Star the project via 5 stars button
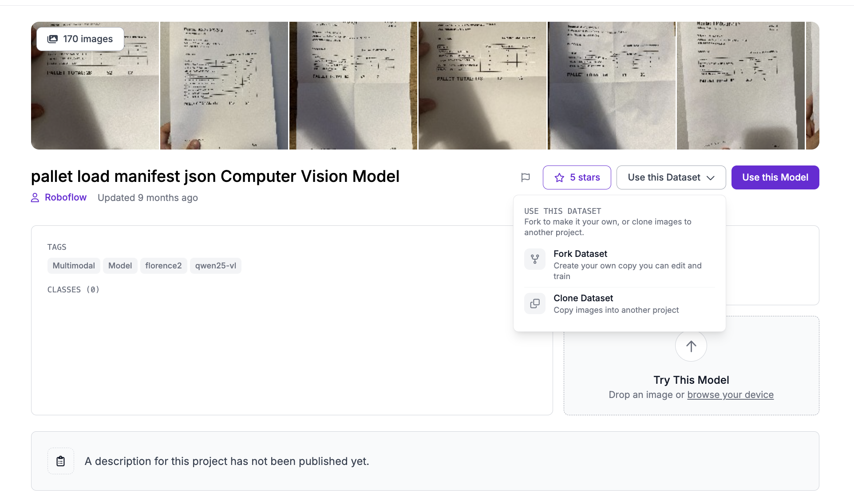The height and width of the screenshot is (504, 854). pyautogui.click(x=577, y=177)
